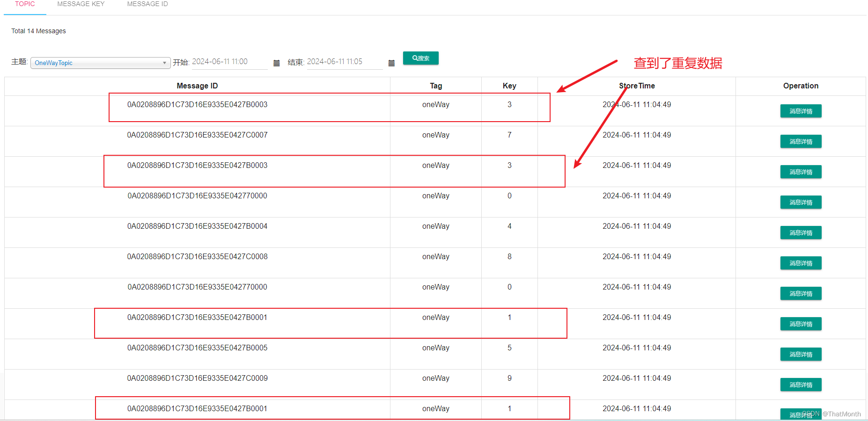The height and width of the screenshot is (421, 868).
Task: Click key value 7 cell
Action: click(509, 135)
